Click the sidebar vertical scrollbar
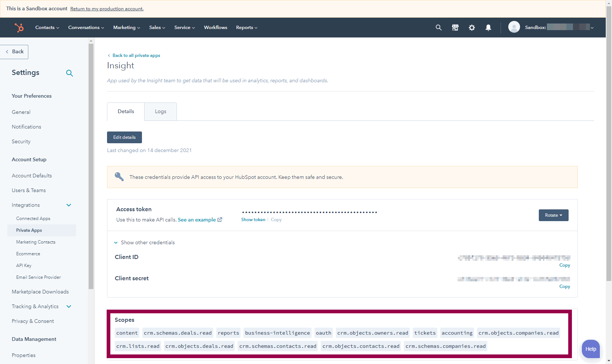The image size is (612, 364). point(91,165)
